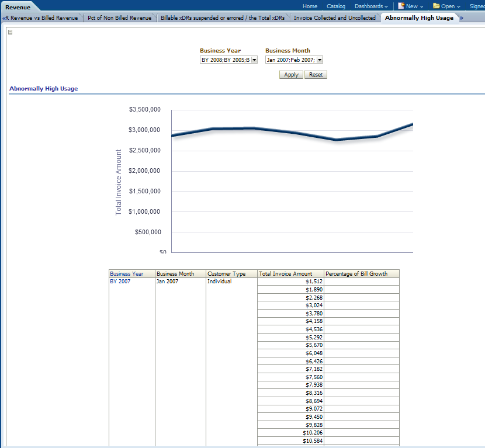Click the line in the invoice chart
Viewport: 485px width, 448px height.
tap(292, 132)
